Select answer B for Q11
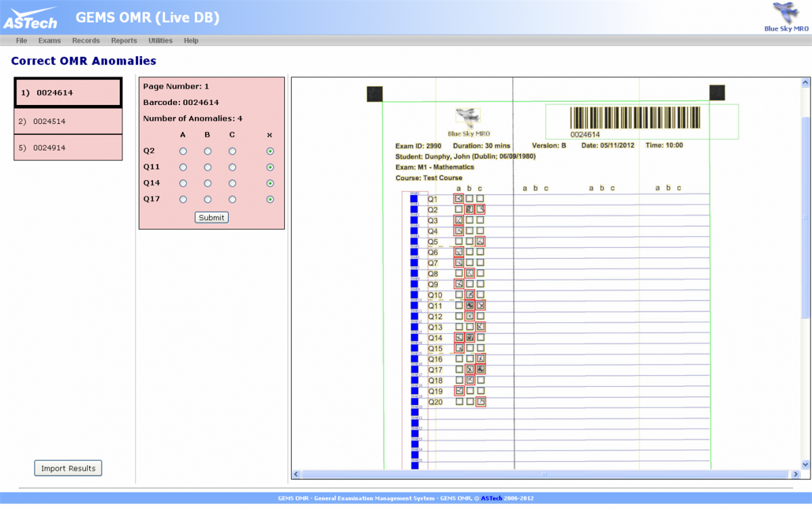The height and width of the screenshot is (510, 812). click(208, 167)
